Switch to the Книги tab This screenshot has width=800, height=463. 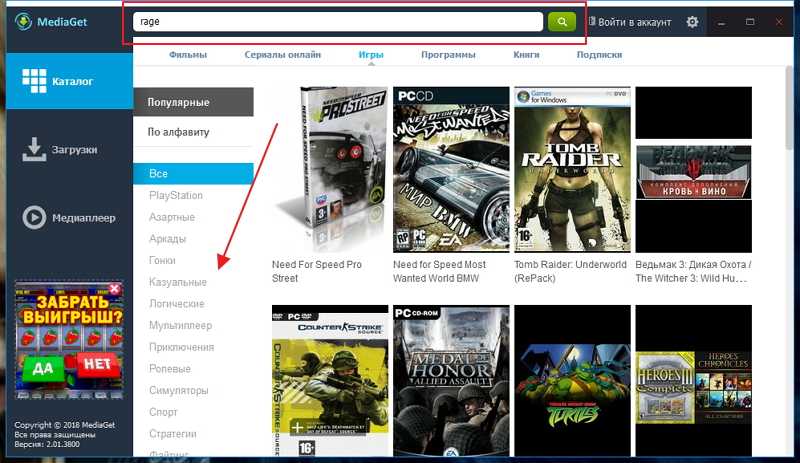526,55
